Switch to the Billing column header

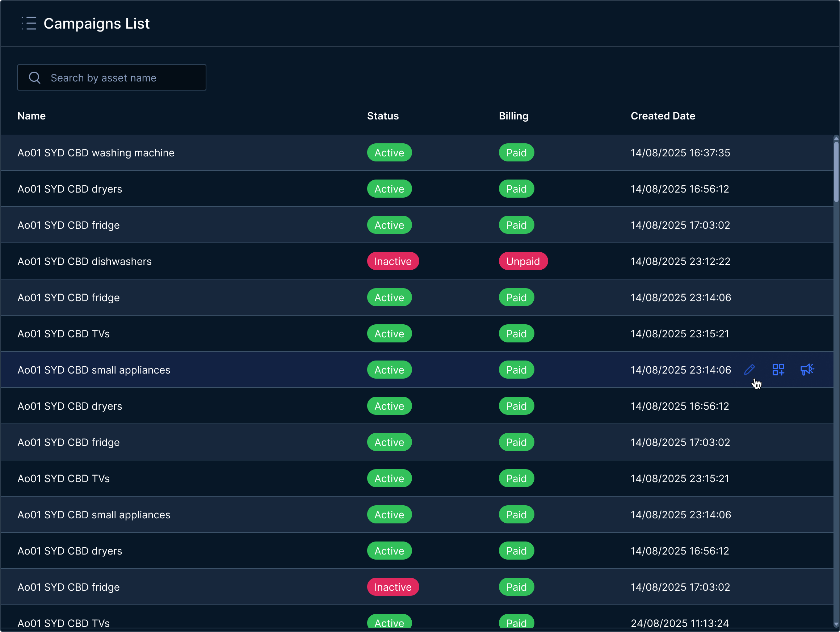pyautogui.click(x=514, y=116)
